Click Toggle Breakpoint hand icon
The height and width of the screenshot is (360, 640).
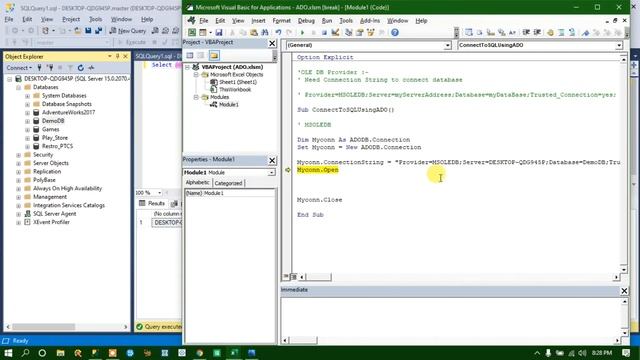click(550, 32)
